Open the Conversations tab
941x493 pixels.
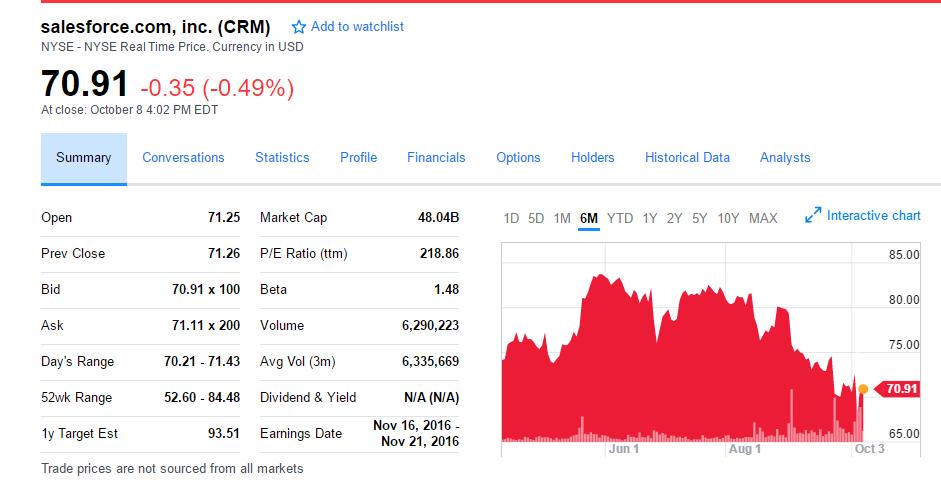pos(183,157)
